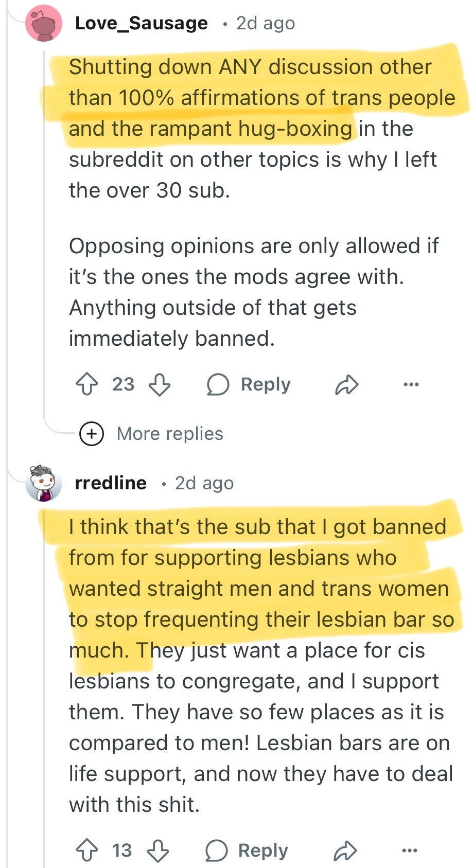
Task: Expand More replies under Love_Sausage
Action: click(170, 434)
